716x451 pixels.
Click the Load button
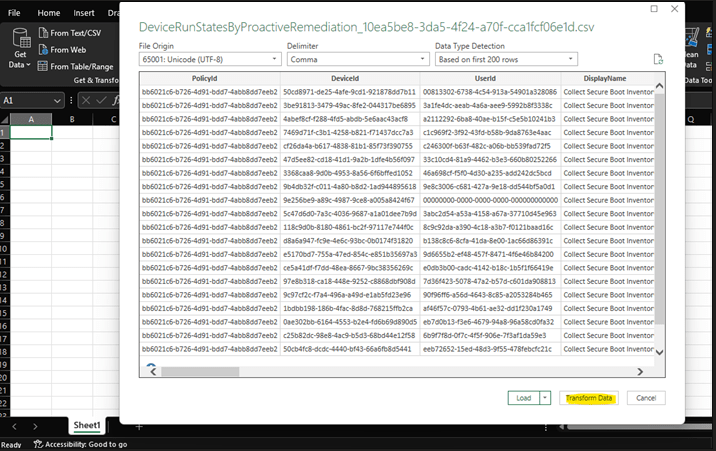(524, 398)
